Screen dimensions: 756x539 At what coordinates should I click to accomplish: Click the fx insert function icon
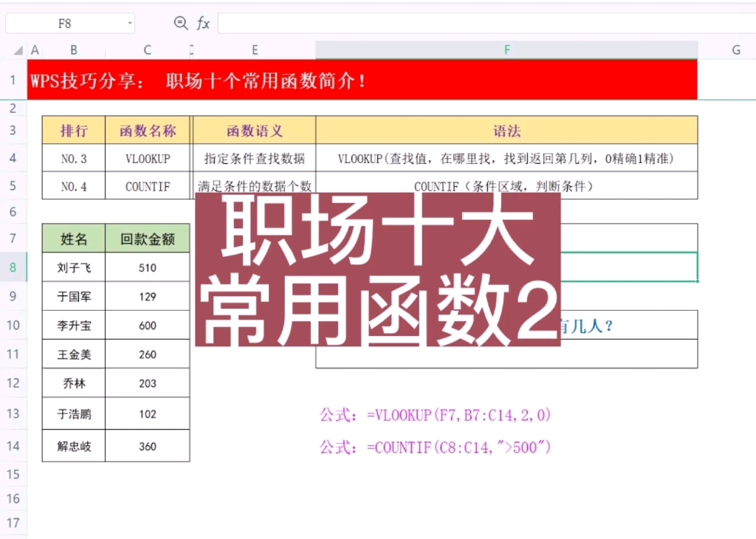pyautogui.click(x=202, y=23)
